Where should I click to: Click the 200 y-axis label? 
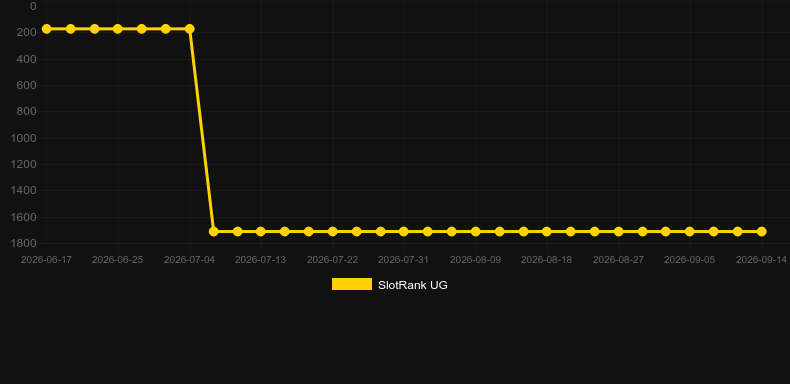tap(27, 33)
